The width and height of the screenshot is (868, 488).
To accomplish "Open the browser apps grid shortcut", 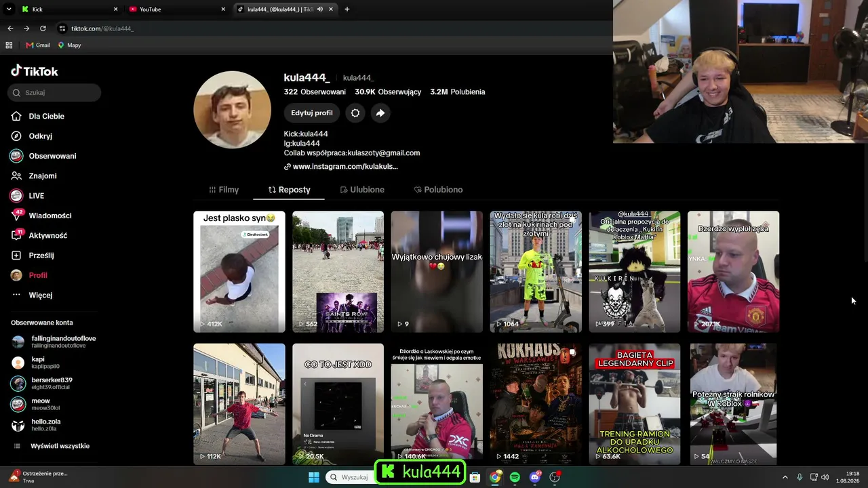I will click(9, 45).
